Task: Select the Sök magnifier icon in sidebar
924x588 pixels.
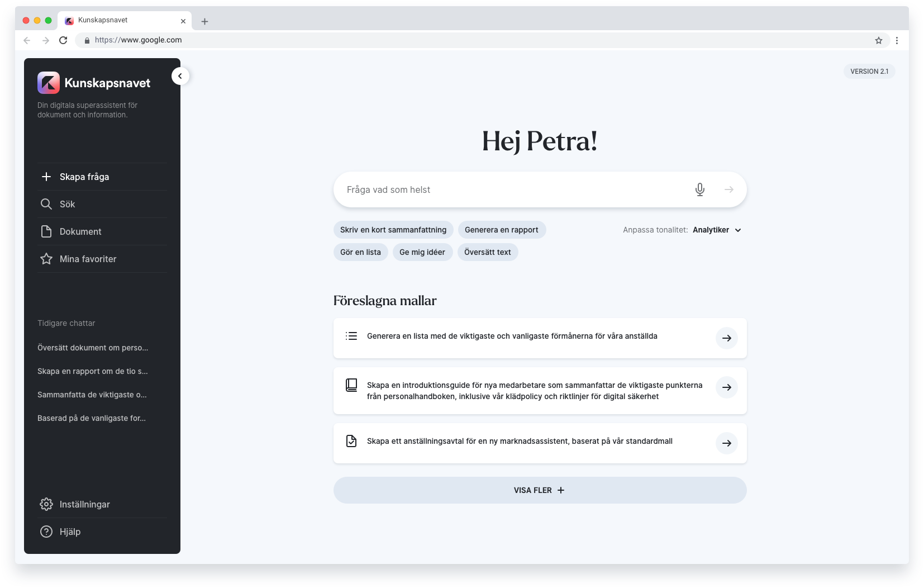Action: [x=47, y=204]
